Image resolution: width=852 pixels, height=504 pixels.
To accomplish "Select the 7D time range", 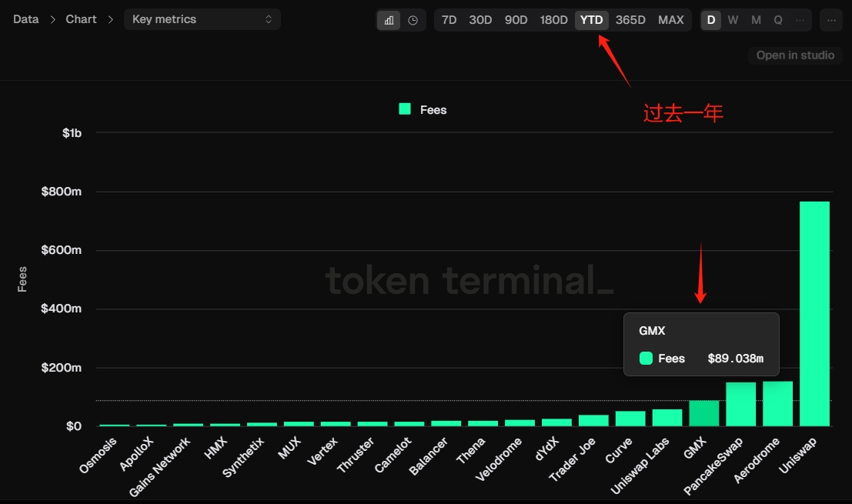I will click(x=449, y=20).
